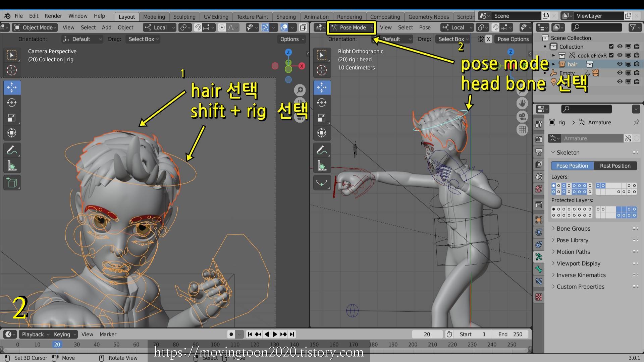Play the animation forward
The image size is (644, 362).
click(x=275, y=334)
